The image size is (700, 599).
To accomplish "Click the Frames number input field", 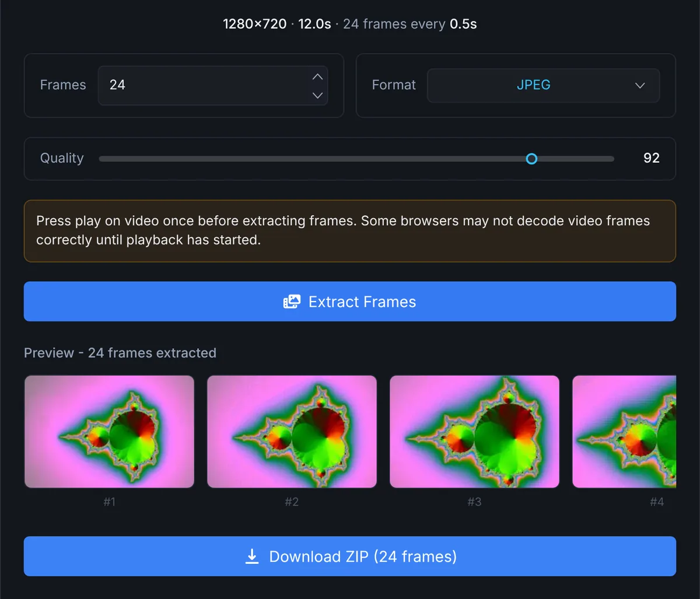I will coord(213,85).
